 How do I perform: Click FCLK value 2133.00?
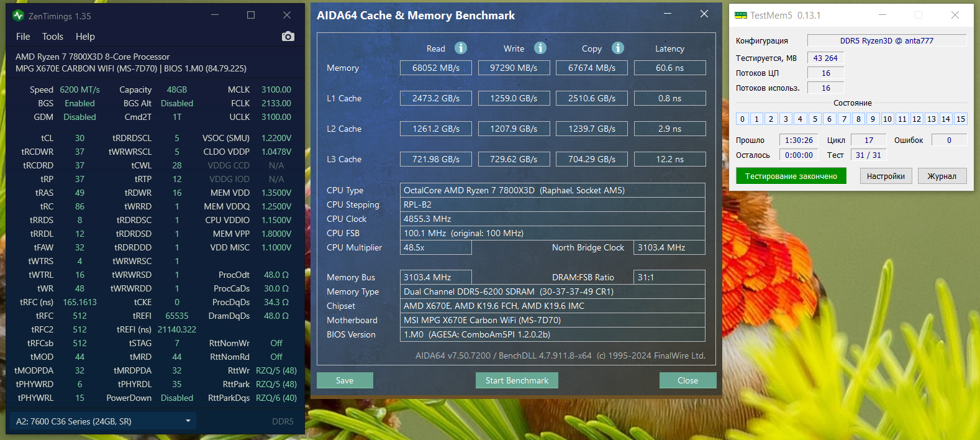pos(276,103)
